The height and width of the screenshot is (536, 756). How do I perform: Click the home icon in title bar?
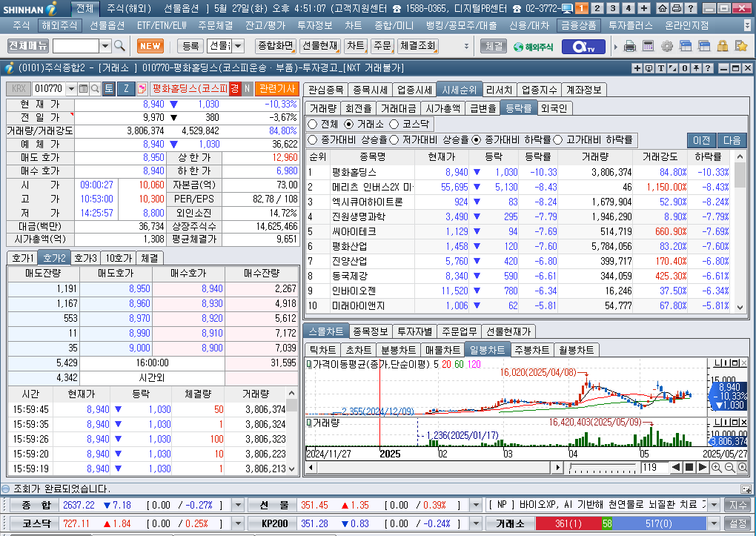[663, 8]
